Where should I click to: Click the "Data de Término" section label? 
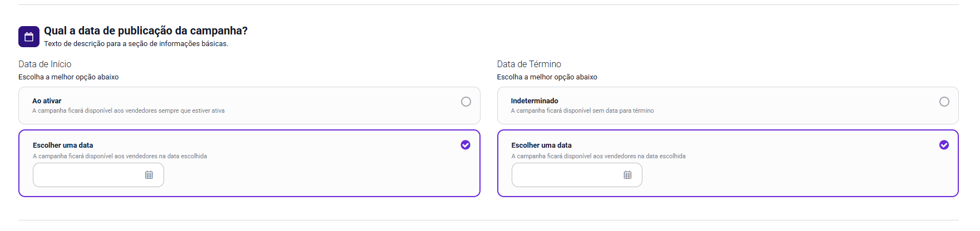point(529,64)
